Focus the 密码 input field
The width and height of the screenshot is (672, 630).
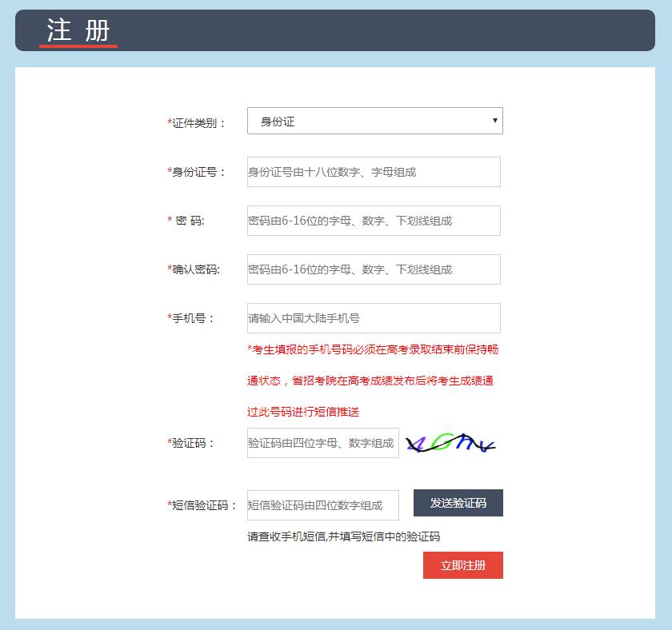click(x=374, y=221)
